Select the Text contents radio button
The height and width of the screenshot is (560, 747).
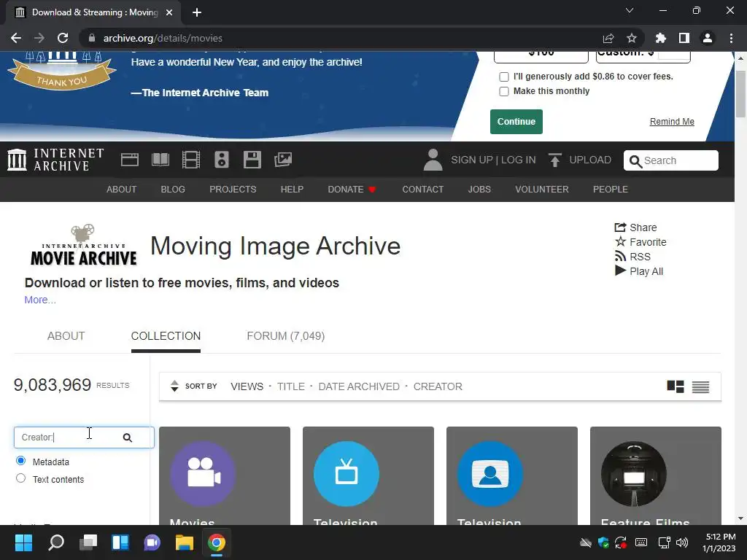(20, 478)
